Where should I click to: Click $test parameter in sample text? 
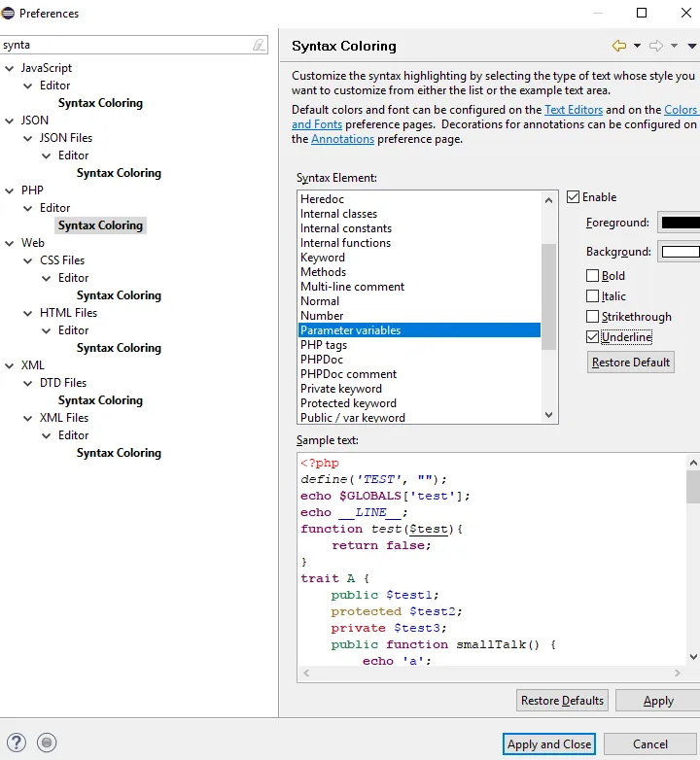(x=429, y=529)
